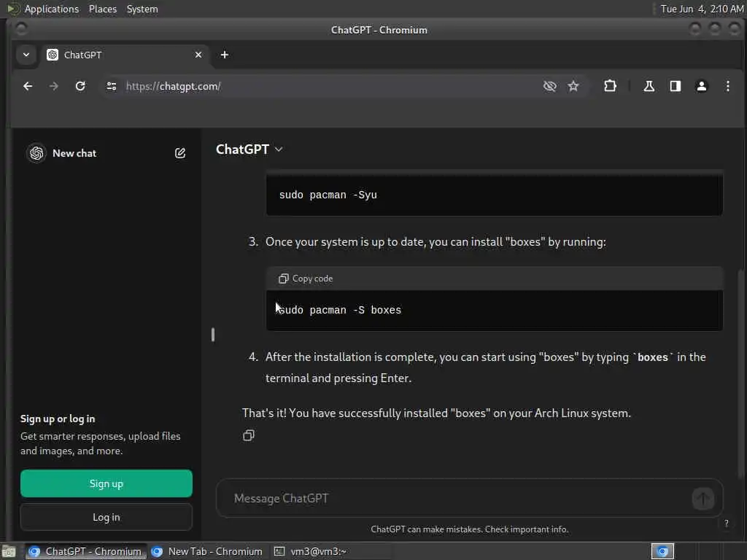747x560 pixels.
Task: Click the "That's it!" closing sentence
Action: pyautogui.click(x=436, y=413)
